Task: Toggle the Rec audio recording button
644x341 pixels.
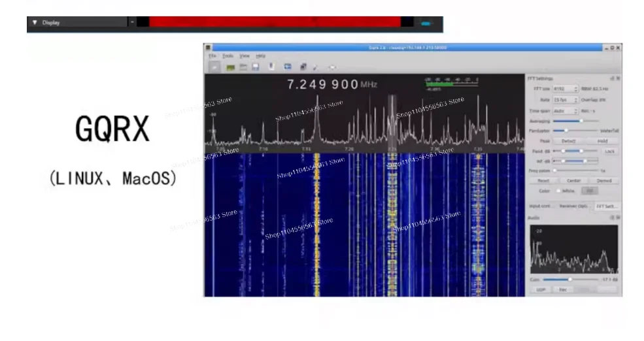Action: tap(563, 289)
